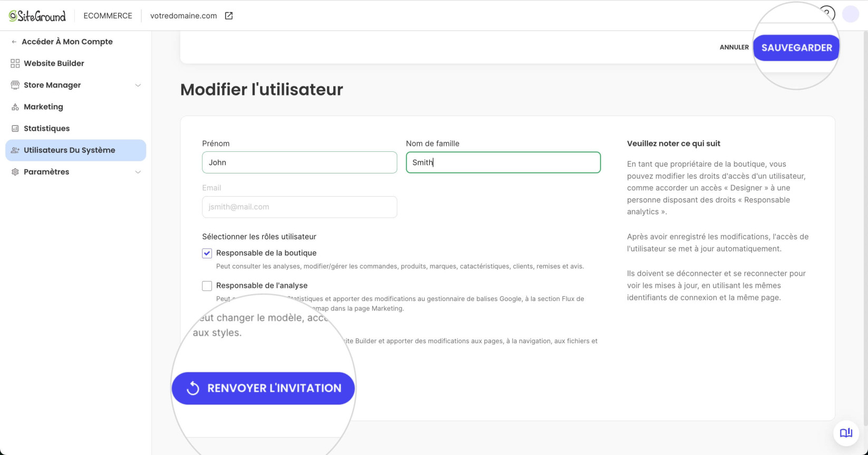868x455 pixels.
Task: Click RENVOYER L'INVITATION button
Action: (x=263, y=389)
